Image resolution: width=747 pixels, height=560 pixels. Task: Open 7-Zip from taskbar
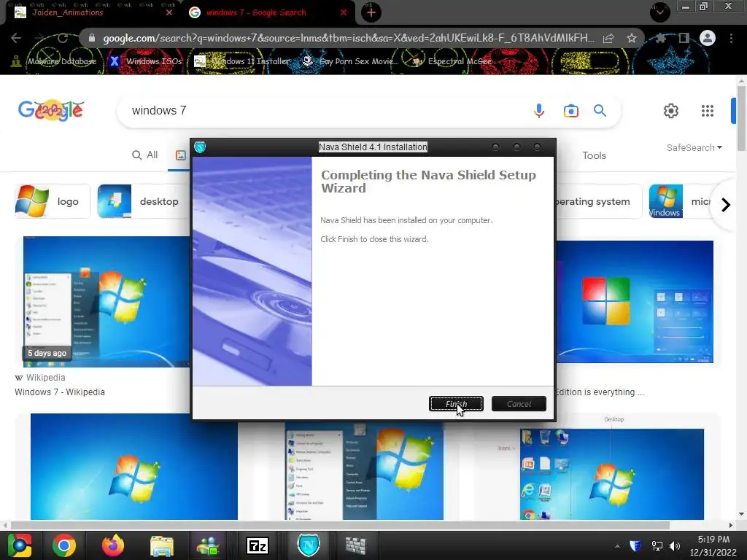[x=258, y=545]
